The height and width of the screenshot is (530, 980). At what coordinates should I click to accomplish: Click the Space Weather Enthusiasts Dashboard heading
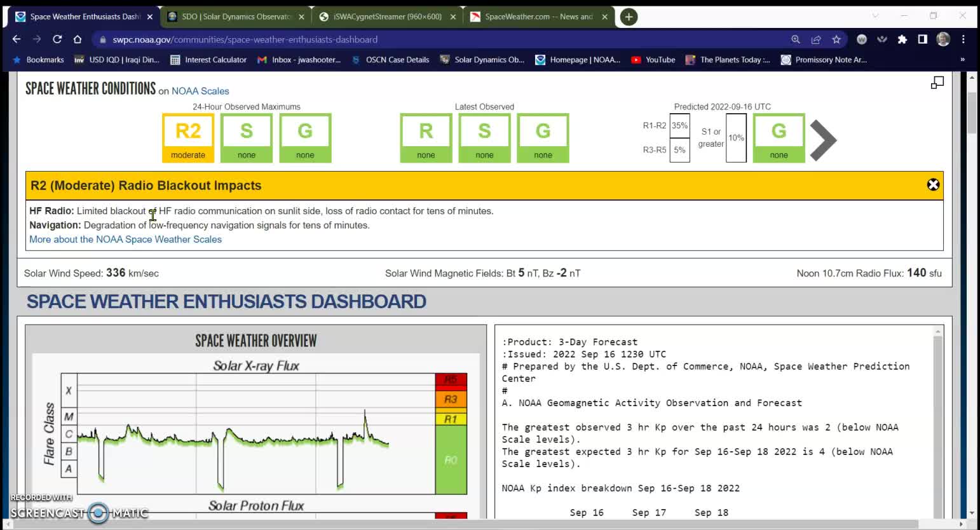(x=226, y=301)
